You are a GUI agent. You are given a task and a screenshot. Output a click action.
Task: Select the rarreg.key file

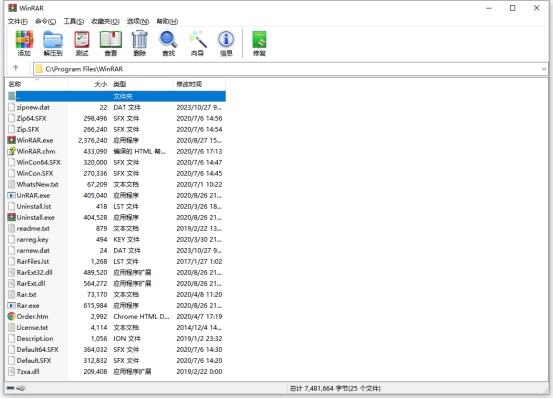click(x=32, y=239)
